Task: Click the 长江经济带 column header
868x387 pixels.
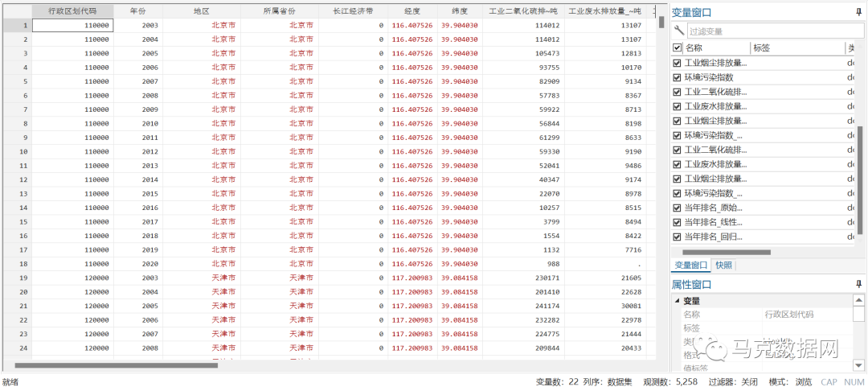Action: point(353,11)
